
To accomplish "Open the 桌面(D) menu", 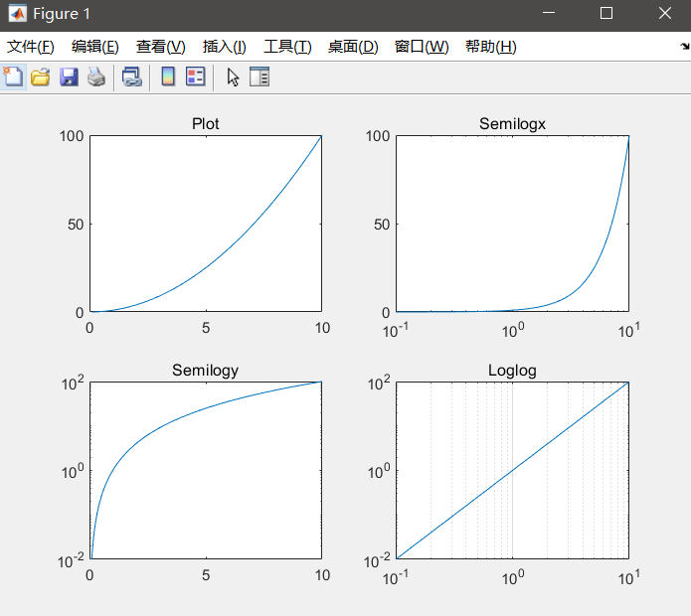I will click(353, 47).
